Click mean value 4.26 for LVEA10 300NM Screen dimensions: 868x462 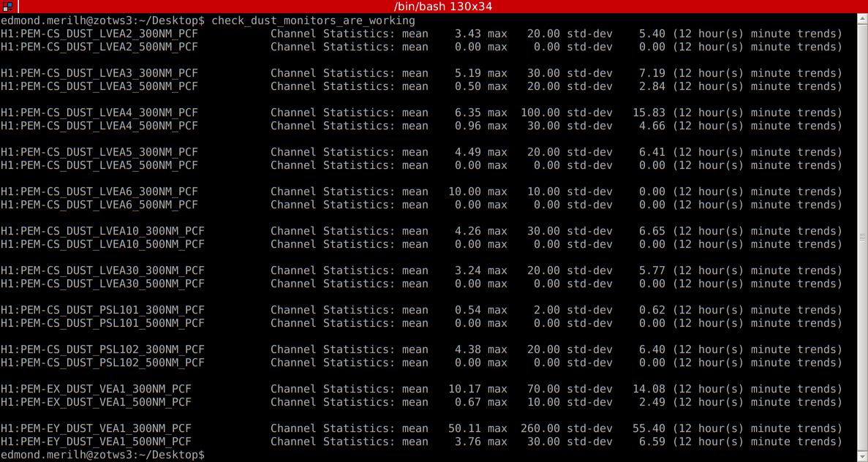pos(468,231)
